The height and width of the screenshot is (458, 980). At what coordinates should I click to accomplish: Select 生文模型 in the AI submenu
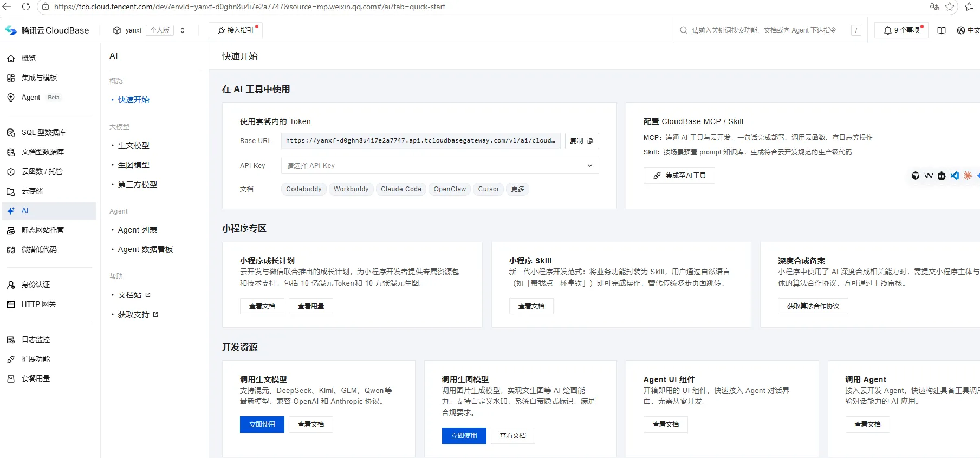134,145
